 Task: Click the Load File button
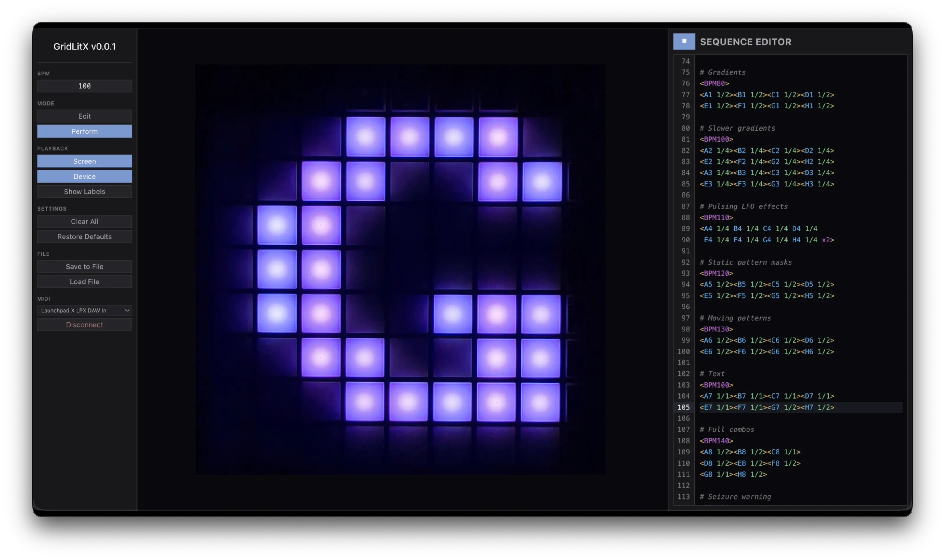[85, 281]
